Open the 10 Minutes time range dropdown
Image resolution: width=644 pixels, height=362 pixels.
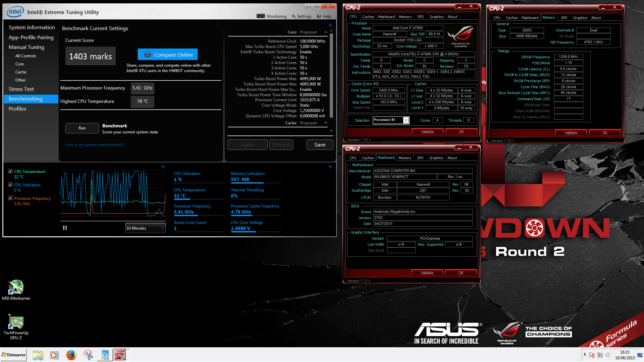[146, 228]
